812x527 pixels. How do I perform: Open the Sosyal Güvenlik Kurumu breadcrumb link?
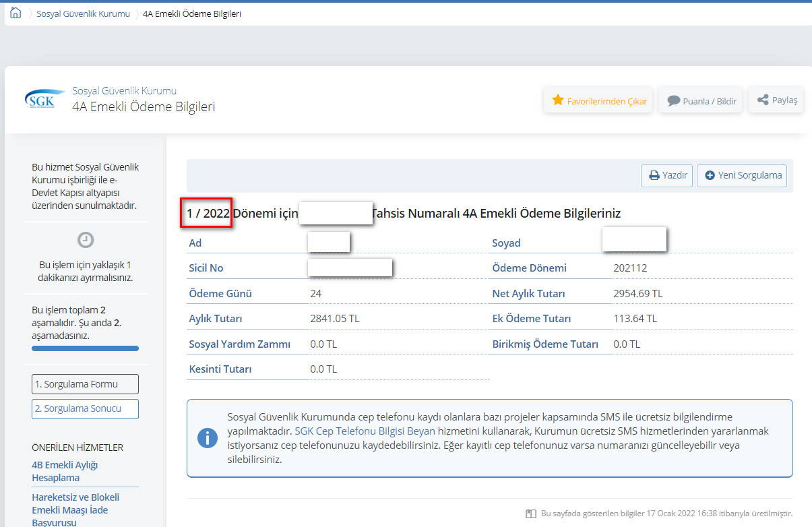[84, 13]
